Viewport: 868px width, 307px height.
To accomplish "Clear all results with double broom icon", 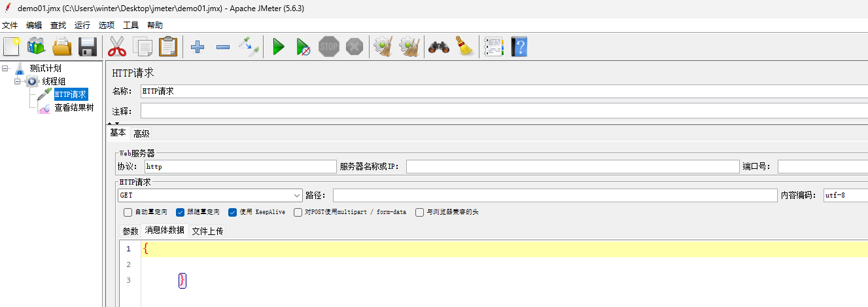I will 409,46.
